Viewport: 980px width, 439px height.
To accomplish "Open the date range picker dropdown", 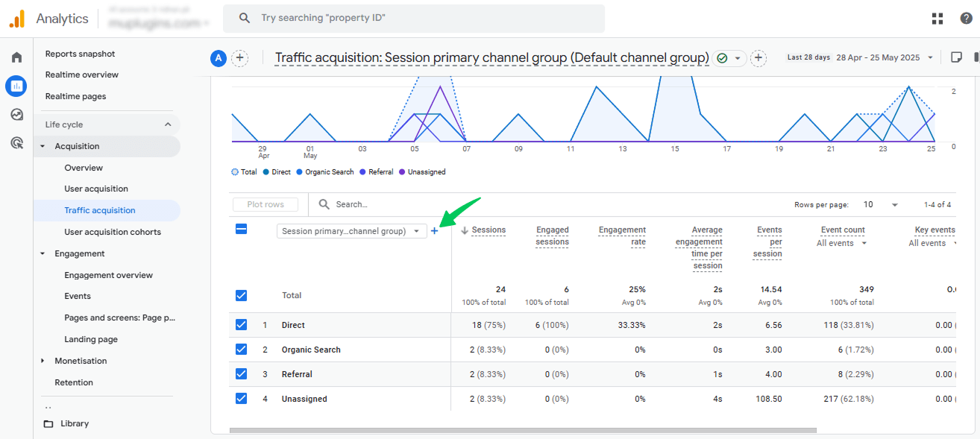I will 885,57.
